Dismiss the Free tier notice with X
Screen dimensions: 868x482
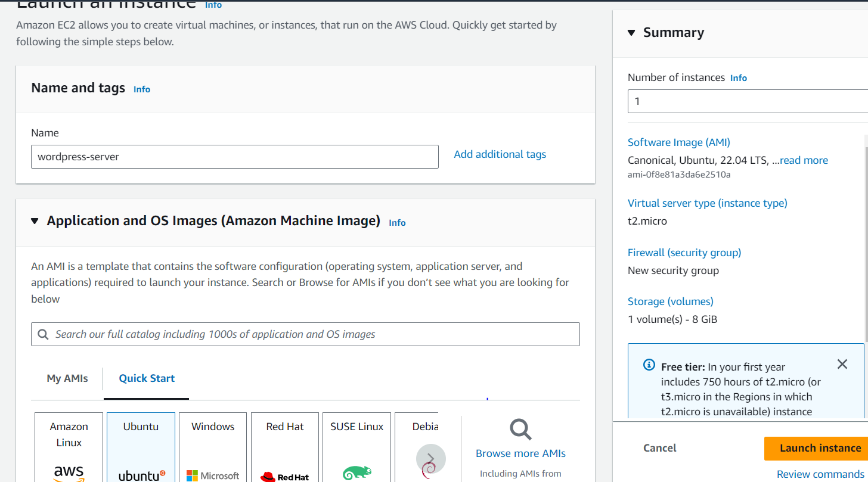(x=842, y=364)
